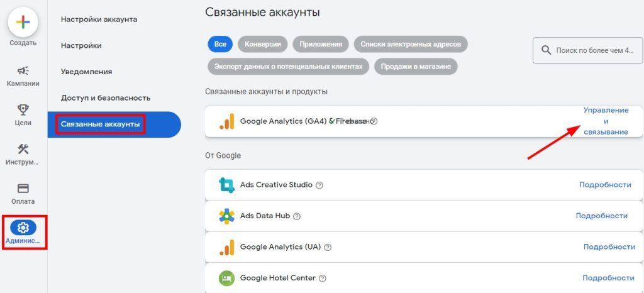
Task: Open 'Настройки аккаунта' menu item
Action: tap(99, 19)
